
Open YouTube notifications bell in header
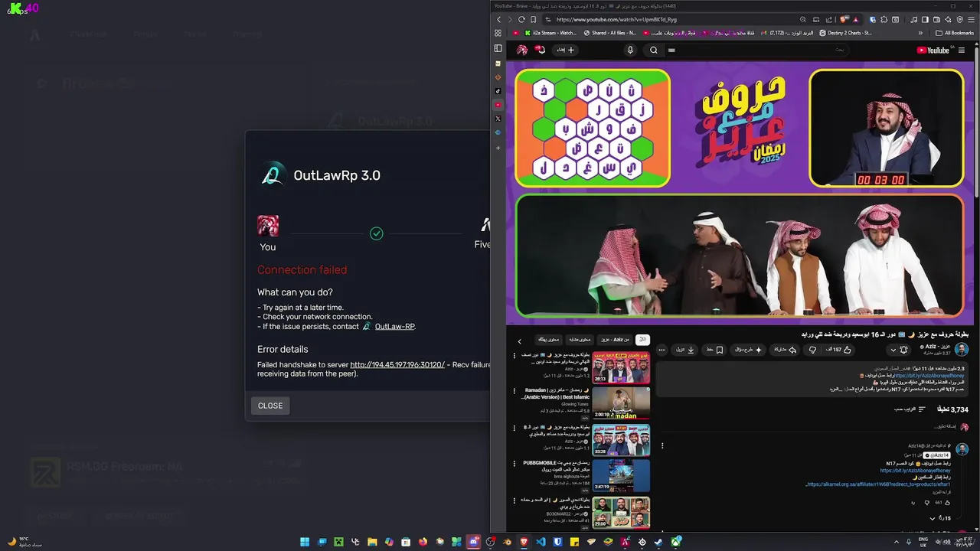pos(540,50)
